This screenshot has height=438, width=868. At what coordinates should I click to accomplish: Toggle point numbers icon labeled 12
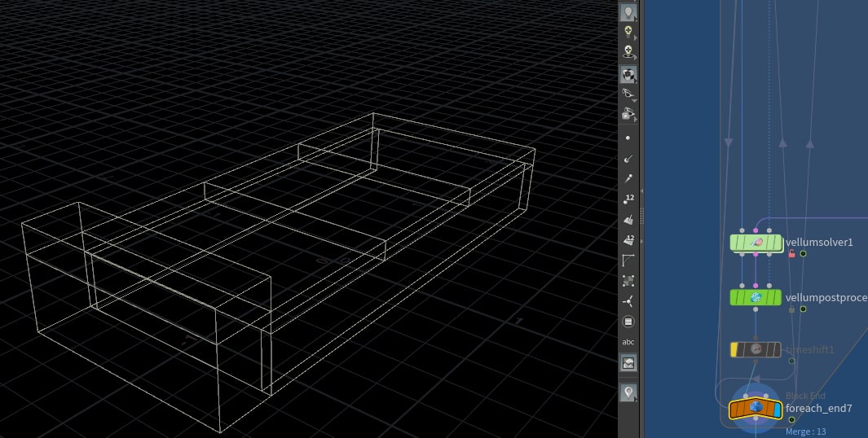click(x=628, y=199)
